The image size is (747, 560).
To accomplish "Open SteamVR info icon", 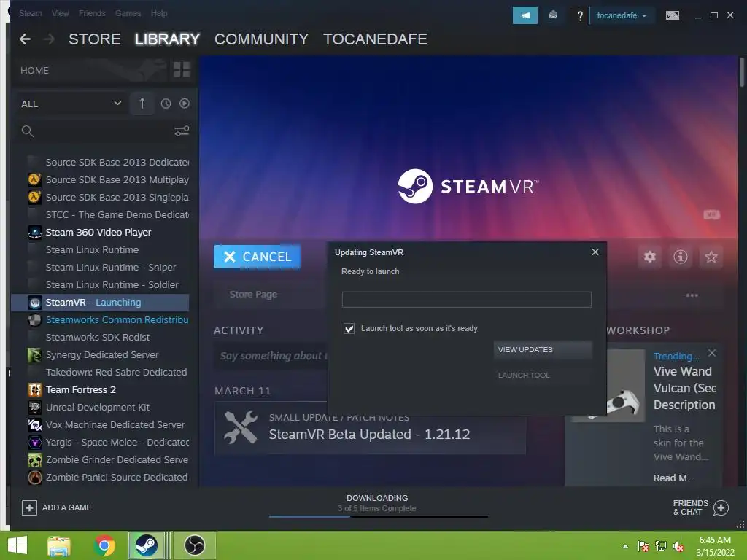I will click(x=681, y=257).
